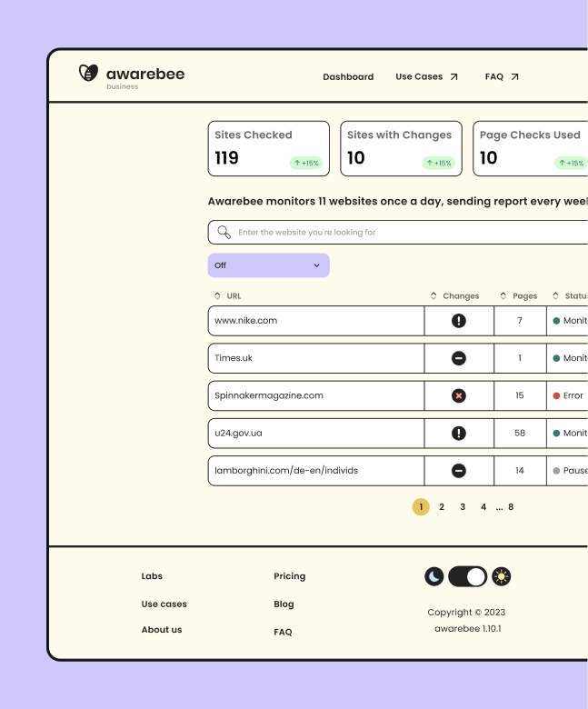
Task: Click the moon dark-mode icon
Action: tap(434, 576)
